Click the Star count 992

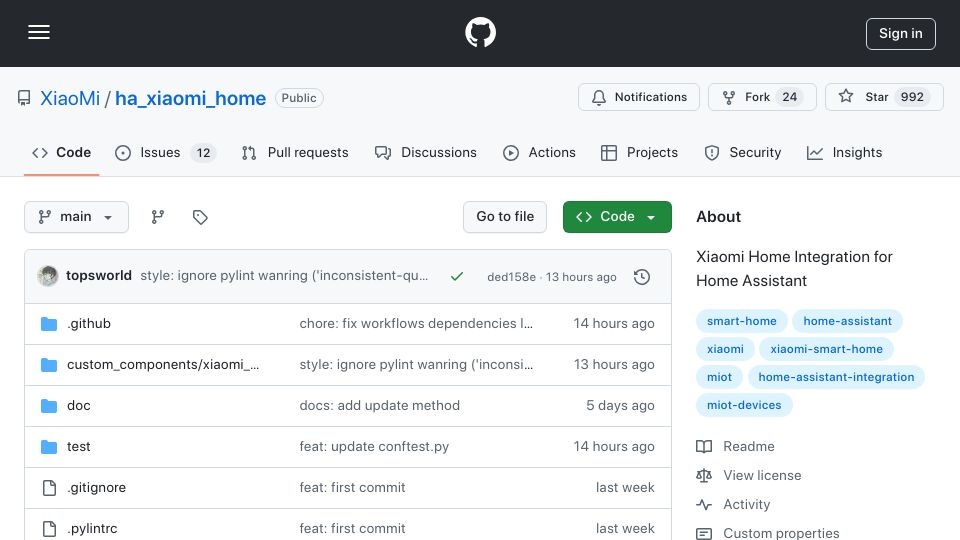pyautogui.click(x=912, y=97)
